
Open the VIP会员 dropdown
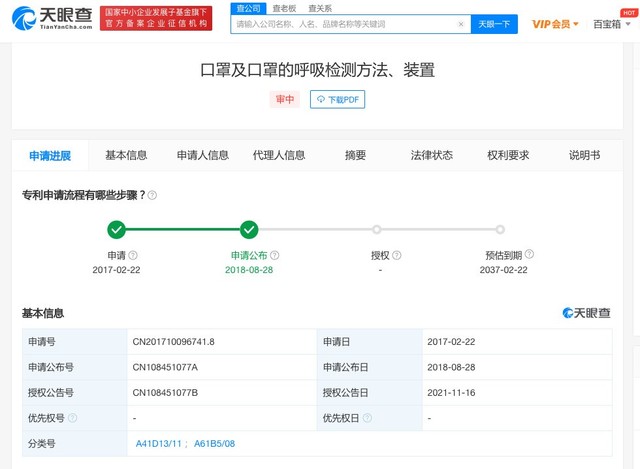click(x=555, y=24)
